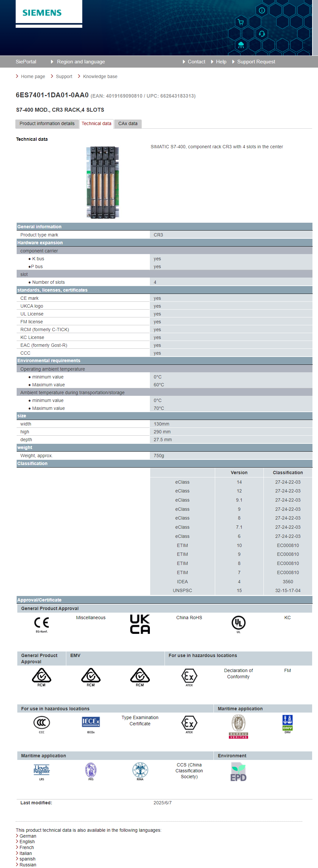
Task: Click the shopping cart hexagon icon
Action: pyautogui.click(x=241, y=22)
